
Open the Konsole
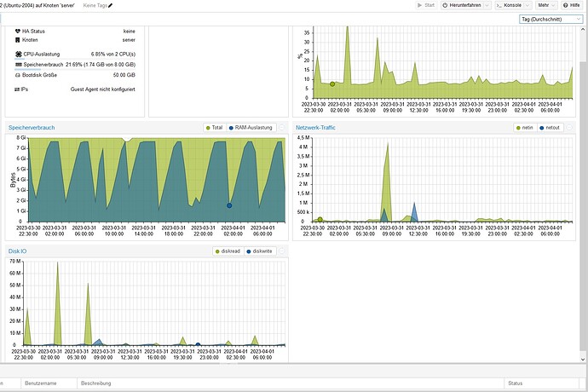click(x=510, y=5)
